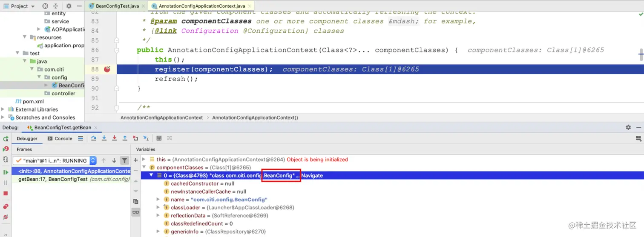Collapse the componentClasses variable
The height and width of the screenshot is (237, 644).
(144, 168)
